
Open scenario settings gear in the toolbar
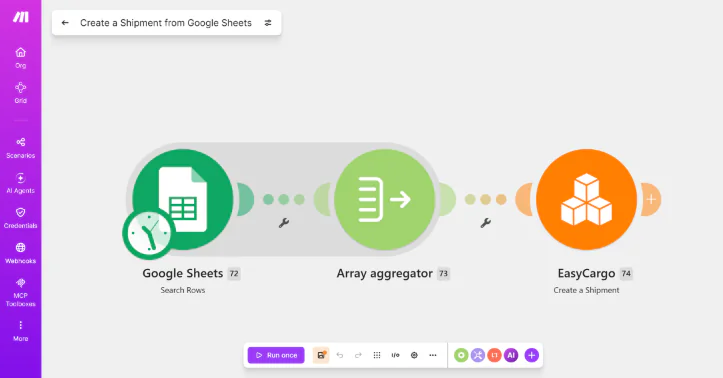click(x=414, y=355)
